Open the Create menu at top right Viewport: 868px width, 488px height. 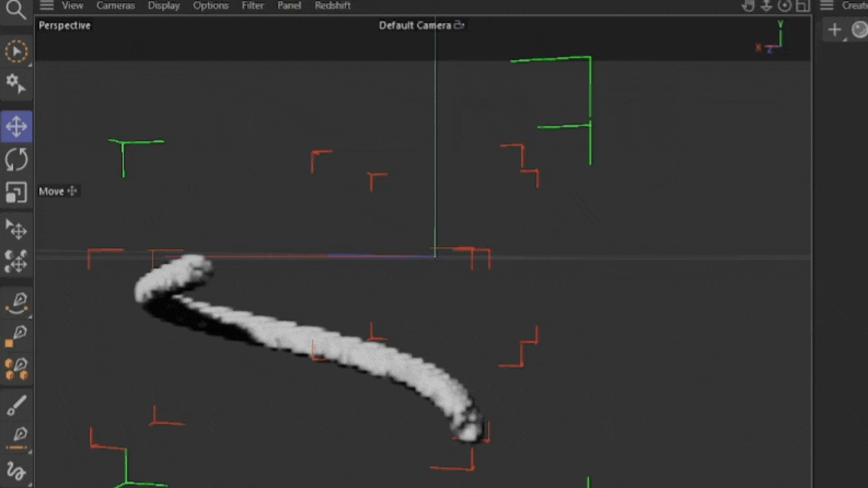click(x=855, y=5)
